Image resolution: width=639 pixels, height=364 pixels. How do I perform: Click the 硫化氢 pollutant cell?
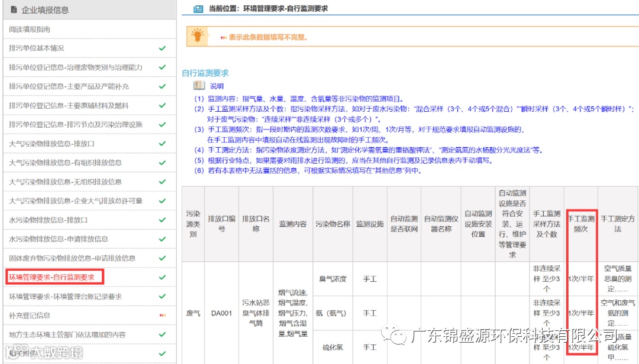333,347
